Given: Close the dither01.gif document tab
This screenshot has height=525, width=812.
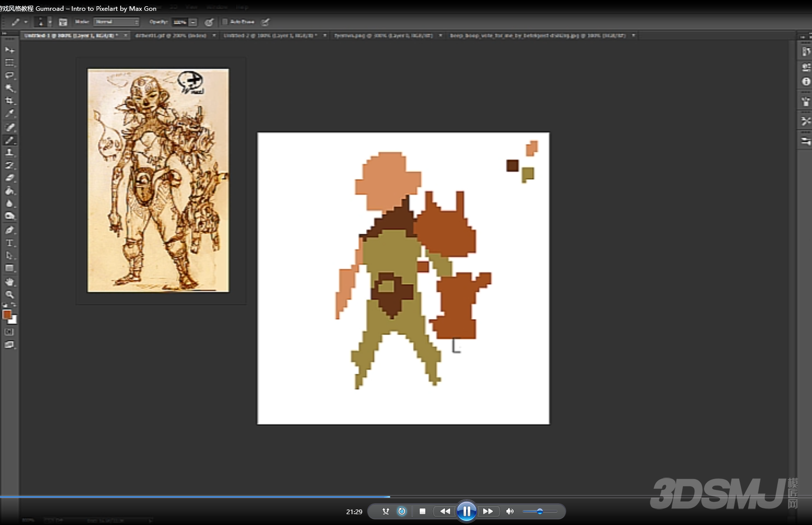Looking at the screenshot, I should [214, 36].
